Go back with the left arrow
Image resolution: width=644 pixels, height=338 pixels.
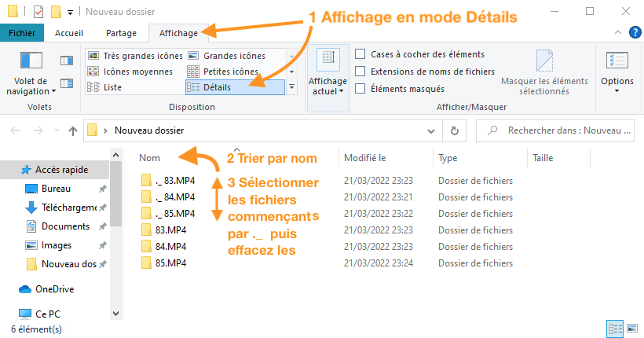click(x=15, y=130)
